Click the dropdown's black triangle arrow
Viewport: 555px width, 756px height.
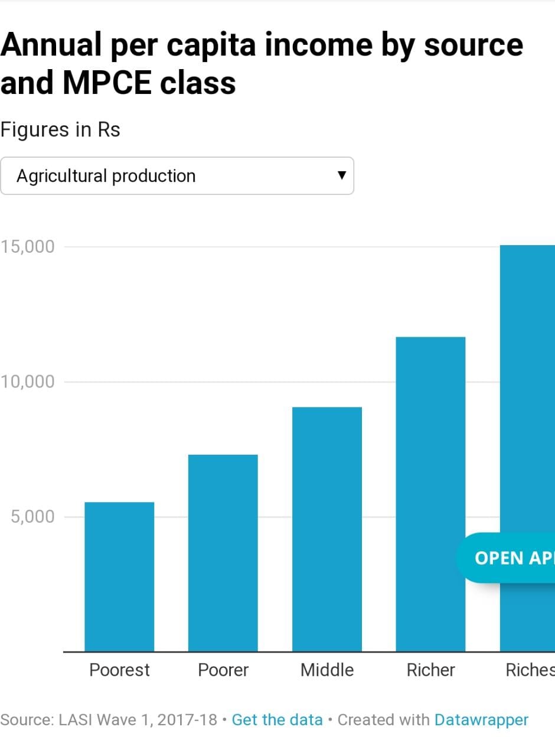tap(341, 175)
